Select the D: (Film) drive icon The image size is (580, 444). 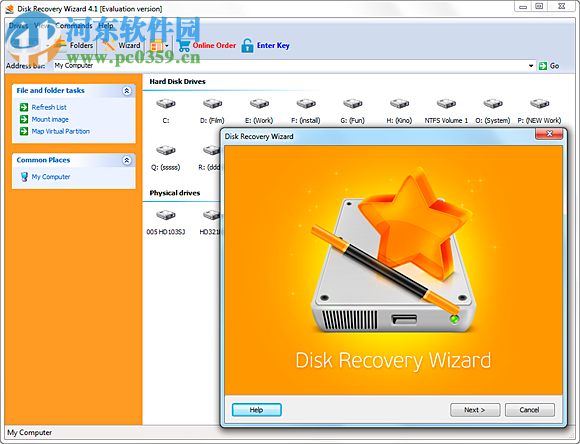click(x=212, y=104)
